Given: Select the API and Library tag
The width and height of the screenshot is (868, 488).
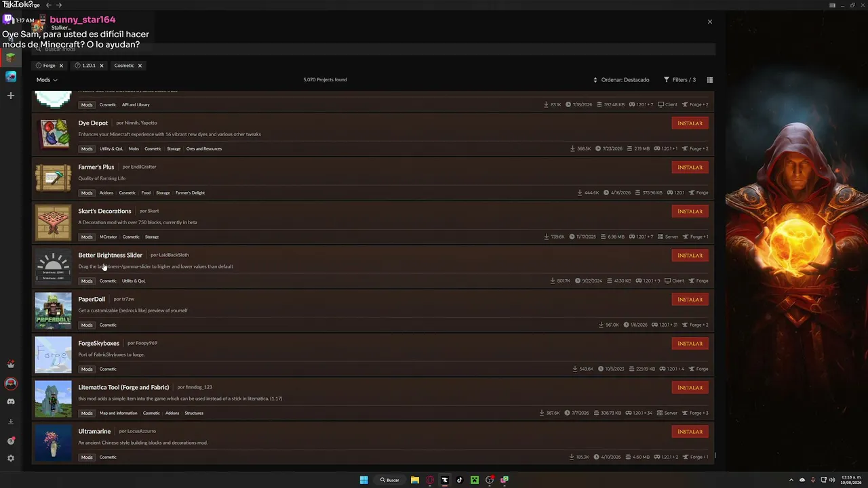Looking at the screenshot, I should click(136, 105).
